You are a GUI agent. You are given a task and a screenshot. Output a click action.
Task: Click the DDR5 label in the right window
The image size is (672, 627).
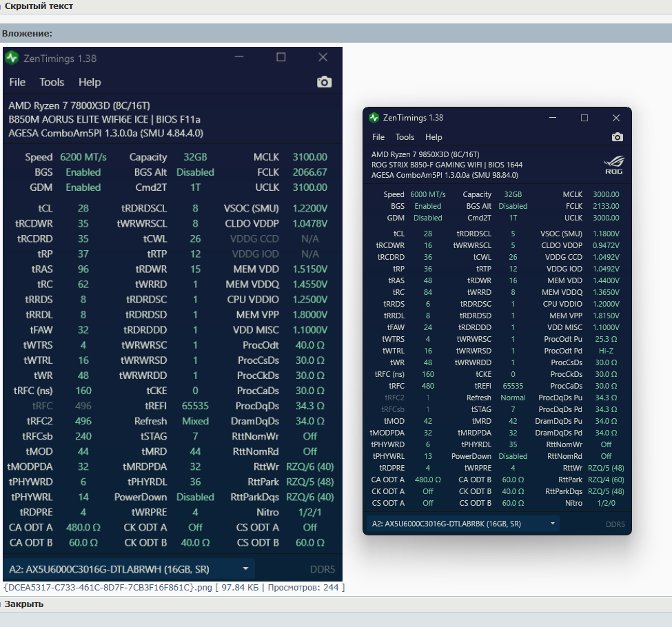615,524
